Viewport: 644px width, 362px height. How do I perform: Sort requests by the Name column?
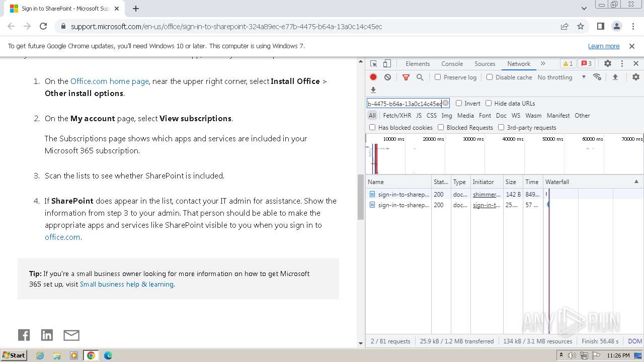[x=398, y=182]
